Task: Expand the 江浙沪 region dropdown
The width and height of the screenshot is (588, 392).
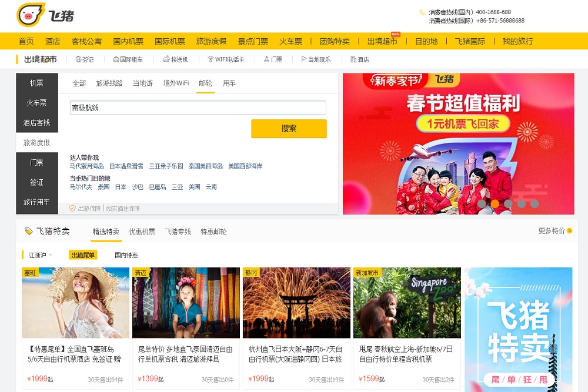Action: [41, 255]
